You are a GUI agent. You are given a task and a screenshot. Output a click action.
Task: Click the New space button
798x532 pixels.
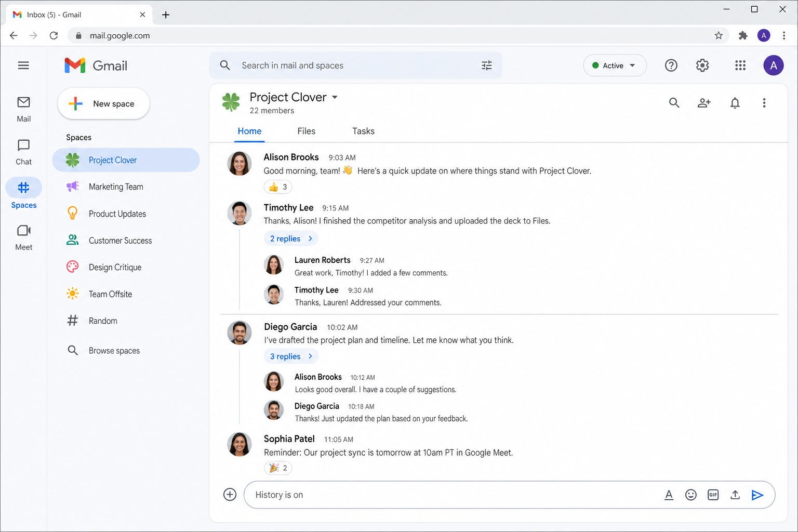(103, 104)
